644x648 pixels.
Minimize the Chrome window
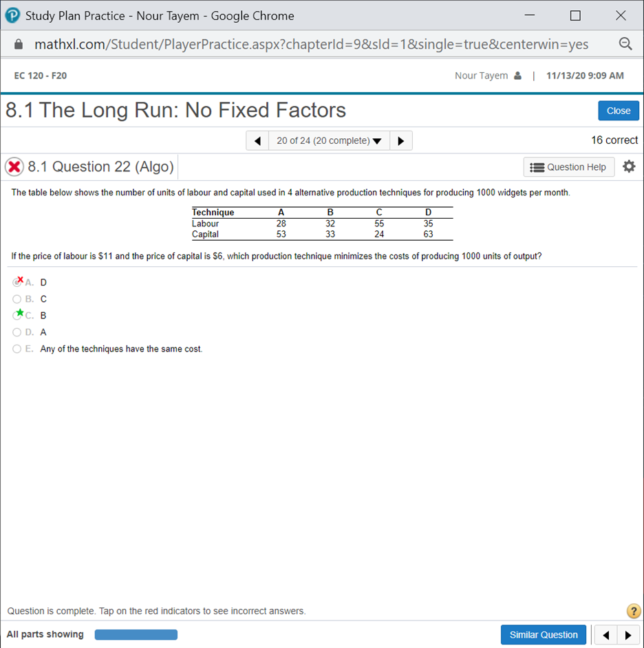(530, 15)
